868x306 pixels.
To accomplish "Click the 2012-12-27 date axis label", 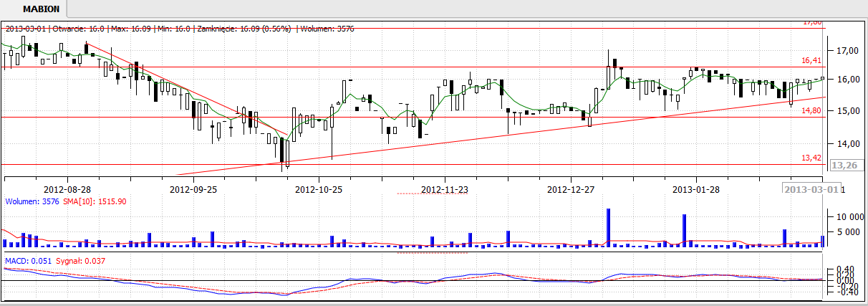I will click(x=570, y=190).
